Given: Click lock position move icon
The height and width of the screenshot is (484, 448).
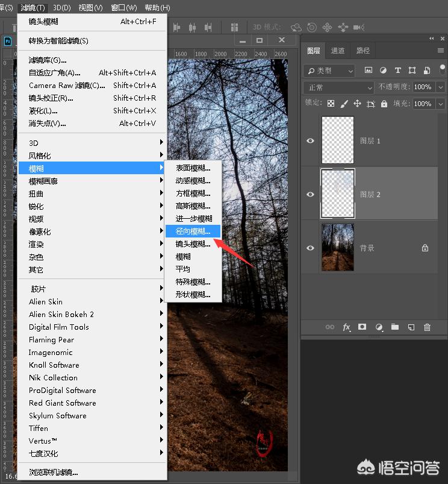Looking at the screenshot, I should coord(357,104).
